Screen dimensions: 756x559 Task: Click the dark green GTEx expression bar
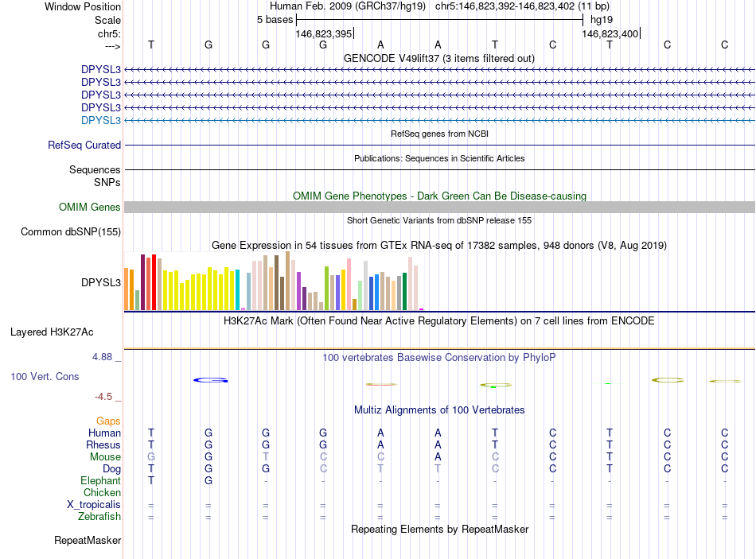point(404,292)
